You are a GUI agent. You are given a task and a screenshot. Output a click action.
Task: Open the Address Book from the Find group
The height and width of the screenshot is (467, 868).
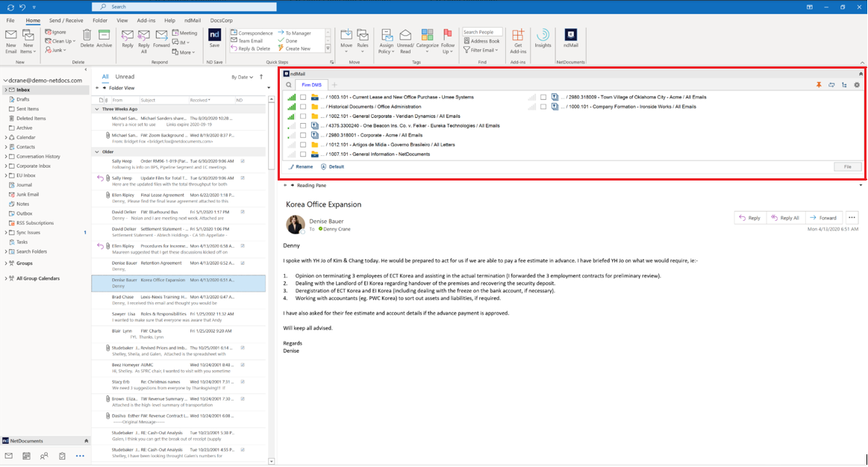tap(481, 41)
